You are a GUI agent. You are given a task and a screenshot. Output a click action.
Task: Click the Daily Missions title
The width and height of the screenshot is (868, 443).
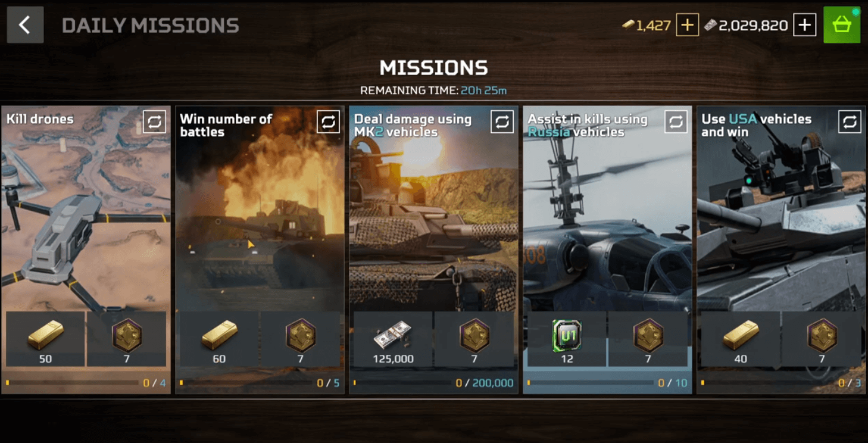(x=150, y=26)
